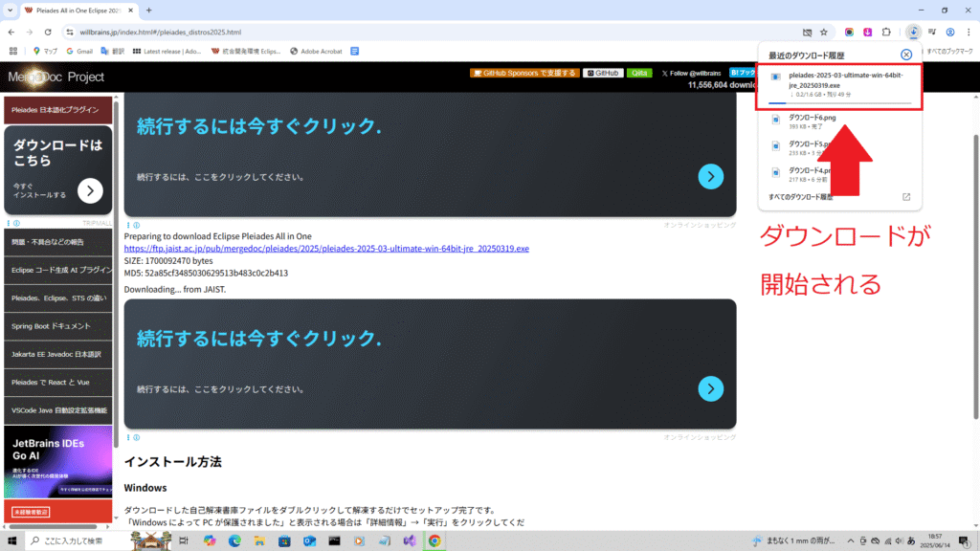Show hidden system tray icons
980x551 pixels.
click(850, 541)
